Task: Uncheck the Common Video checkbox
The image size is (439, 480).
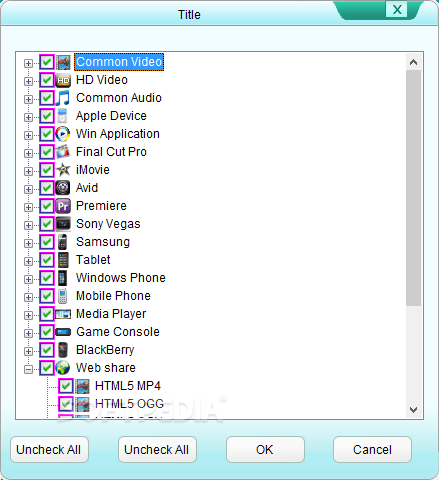Action: 47,62
